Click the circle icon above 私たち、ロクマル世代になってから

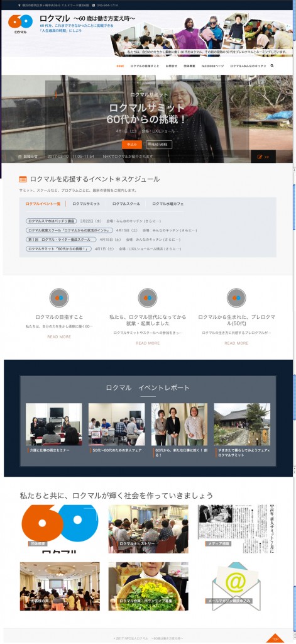(x=148, y=297)
